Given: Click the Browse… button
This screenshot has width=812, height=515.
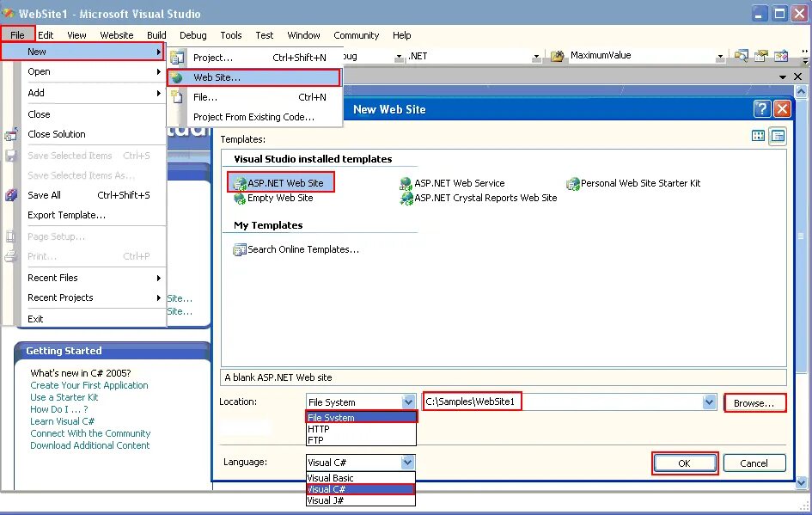Looking at the screenshot, I should click(754, 403).
